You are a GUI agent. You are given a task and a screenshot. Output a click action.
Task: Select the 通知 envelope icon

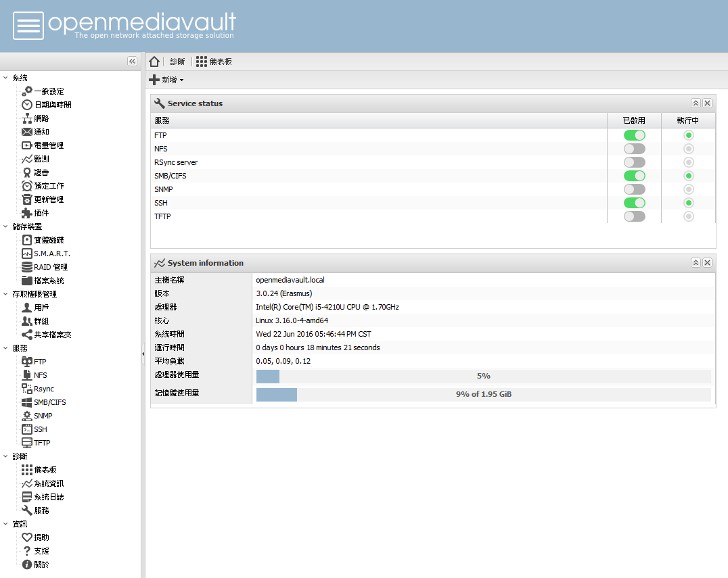pos(27,132)
